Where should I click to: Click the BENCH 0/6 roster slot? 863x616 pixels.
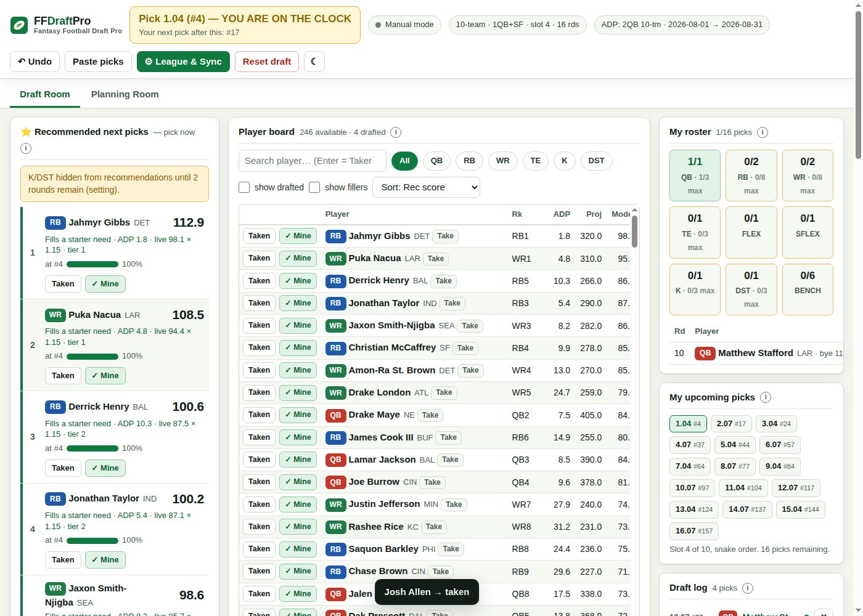[808, 290]
